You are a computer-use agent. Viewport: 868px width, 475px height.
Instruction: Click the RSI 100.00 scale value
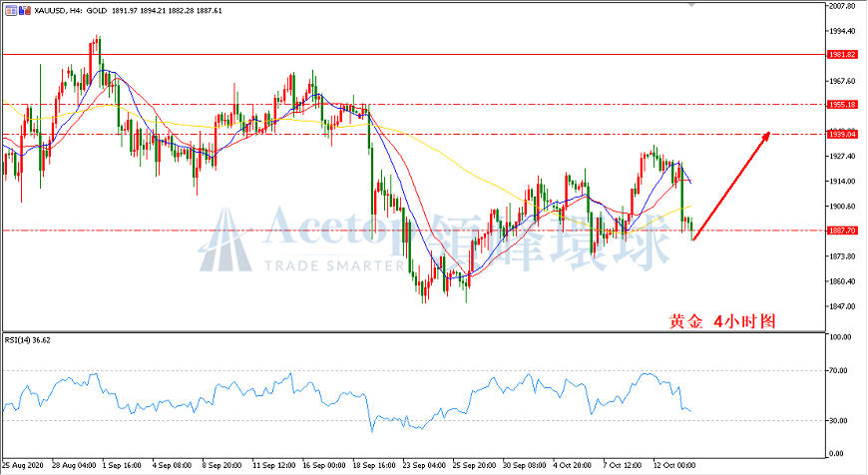[x=840, y=336]
